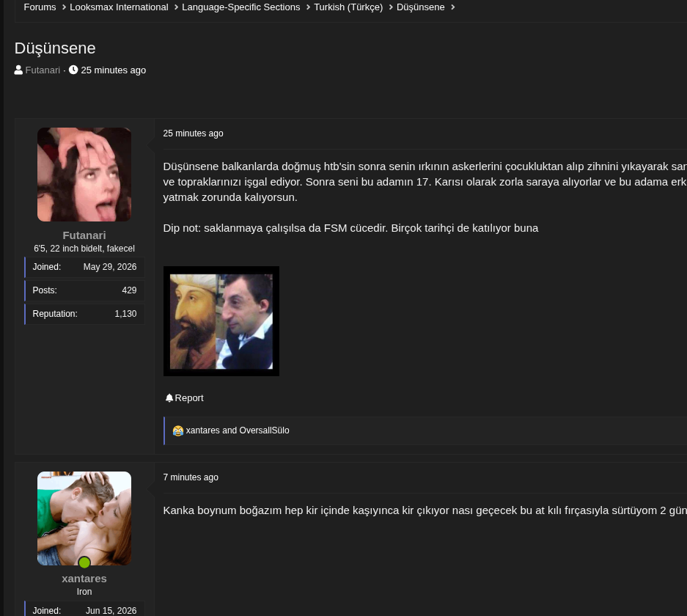
Task: Open xantares username link
Action: tap(84, 579)
